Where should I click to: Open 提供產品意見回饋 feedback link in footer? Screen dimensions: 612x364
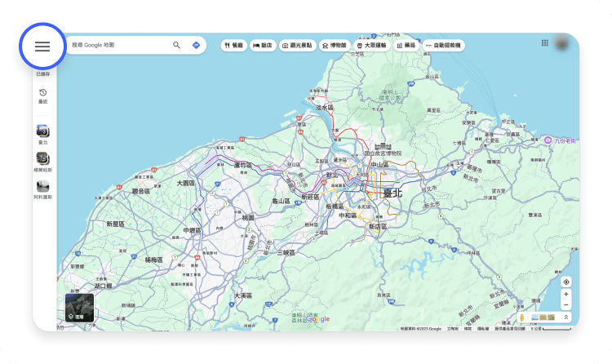coord(510,329)
